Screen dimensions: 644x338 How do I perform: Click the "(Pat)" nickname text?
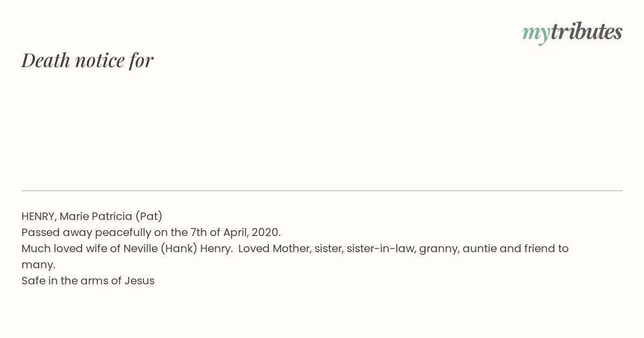coord(149,217)
